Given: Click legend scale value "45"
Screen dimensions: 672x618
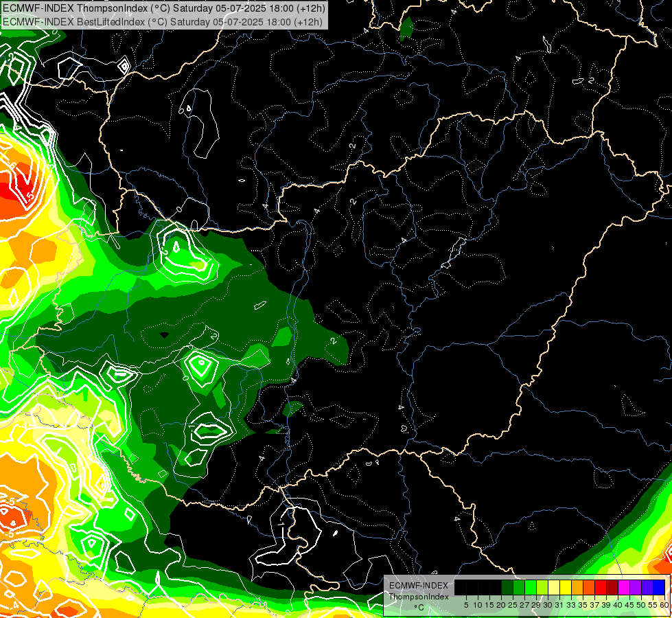Looking at the screenshot, I should click(x=629, y=605).
